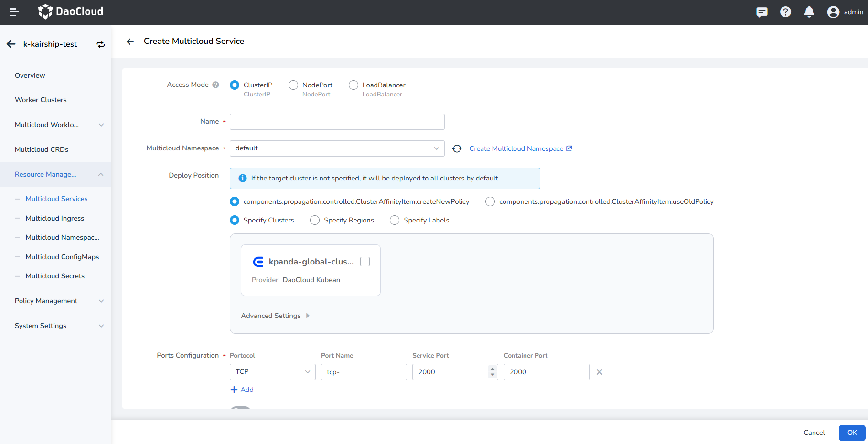The image size is (868, 444).
Task: Open the notifications bell
Action: (x=809, y=12)
